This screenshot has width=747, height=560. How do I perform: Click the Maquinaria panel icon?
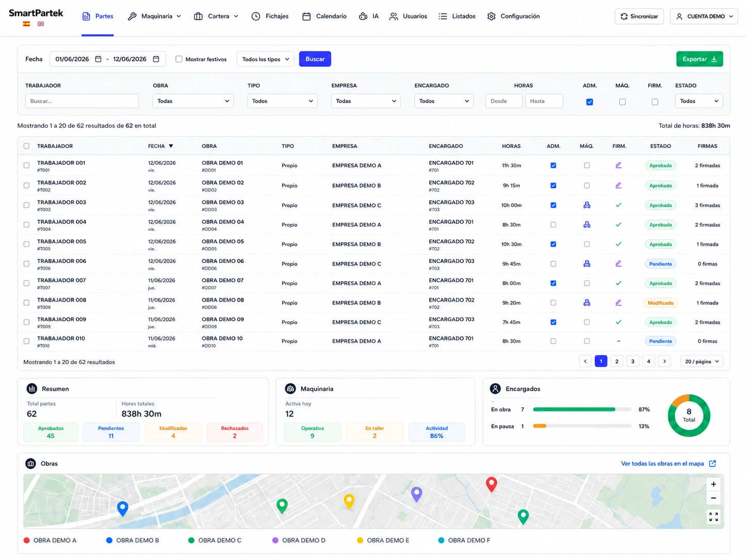point(290,389)
